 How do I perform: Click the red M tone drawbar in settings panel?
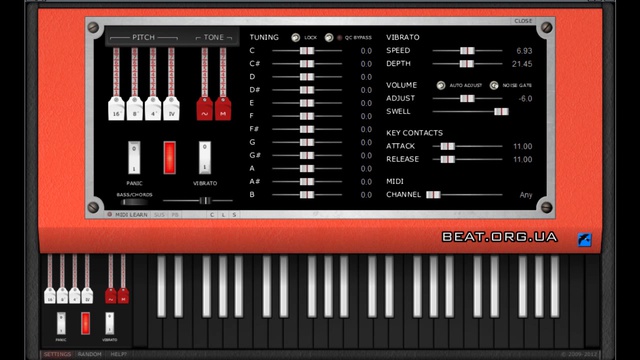223,108
